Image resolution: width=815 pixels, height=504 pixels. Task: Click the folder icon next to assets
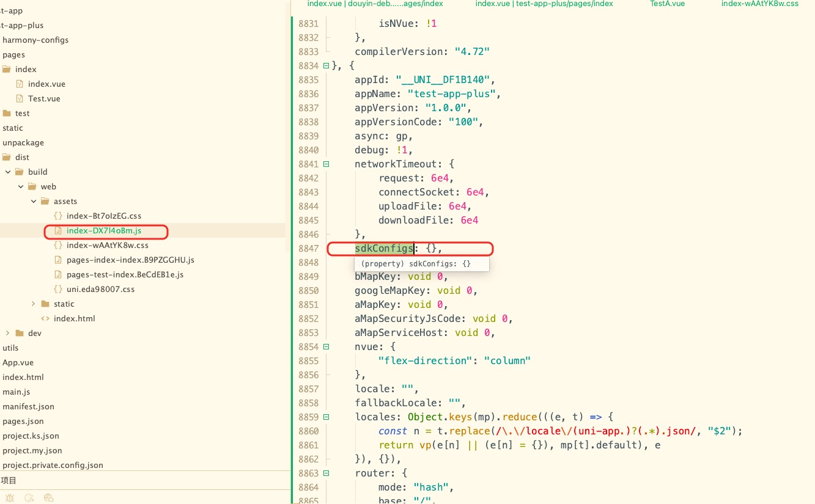45,202
